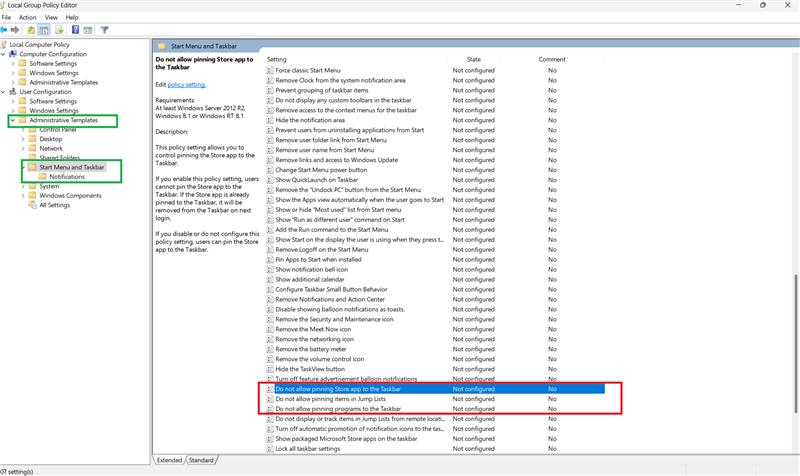The width and height of the screenshot is (800, 476).
Task: Select 'Pin Apps to Start when installed' policy
Action: 318,260
